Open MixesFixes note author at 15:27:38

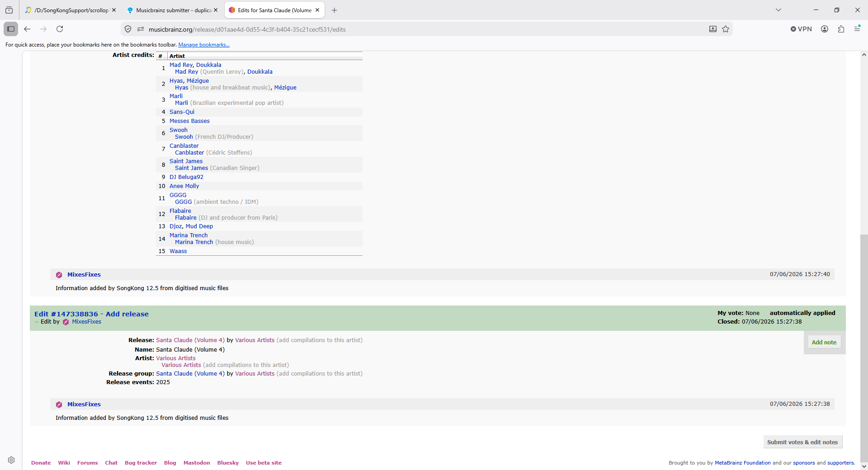click(84, 404)
